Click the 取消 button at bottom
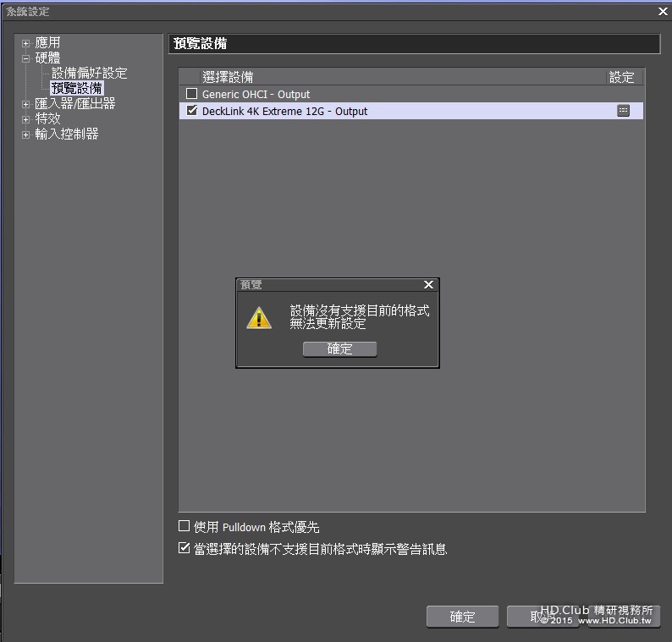 pyautogui.click(x=543, y=617)
